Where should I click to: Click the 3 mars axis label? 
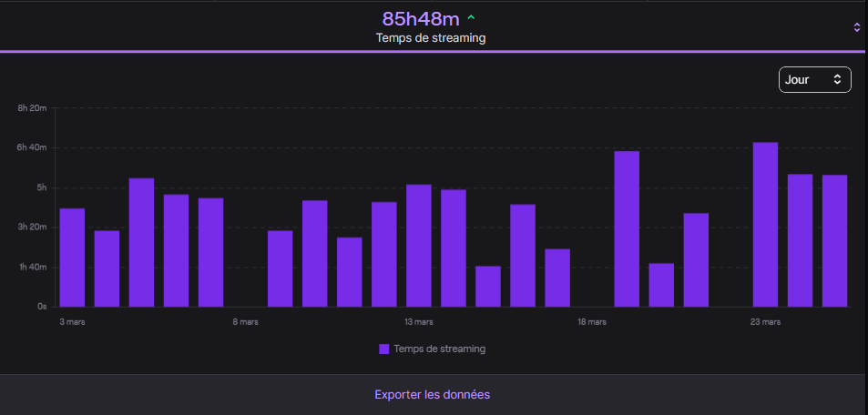(73, 322)
